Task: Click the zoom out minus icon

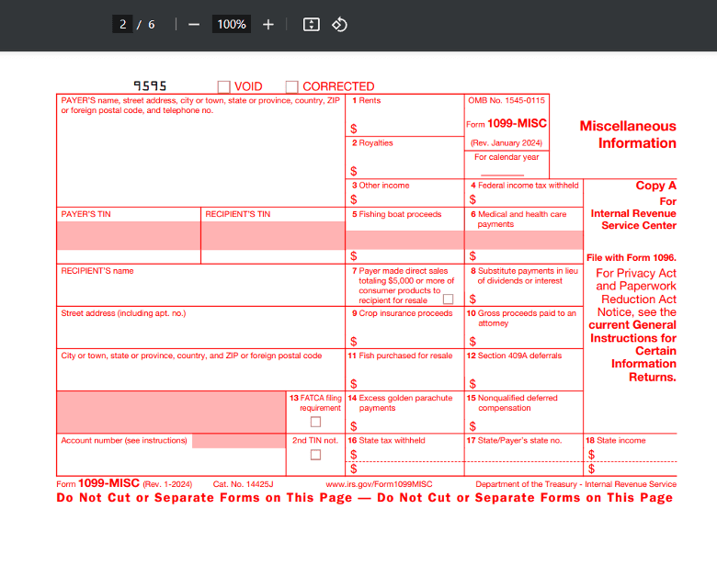Action: [194, 24]
